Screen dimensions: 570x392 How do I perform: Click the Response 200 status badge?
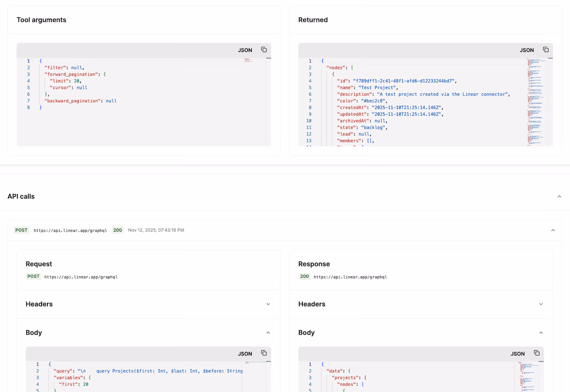(x=305, y=277)
